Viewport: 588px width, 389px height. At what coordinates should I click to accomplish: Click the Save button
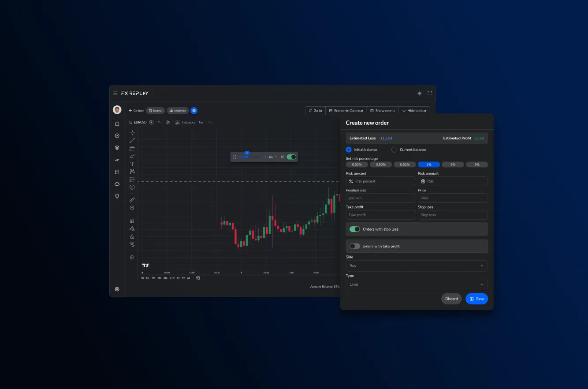(x=476, y=299)
